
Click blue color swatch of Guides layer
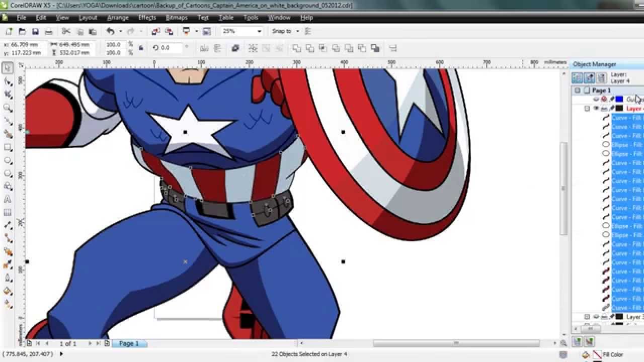click(619, 100)
